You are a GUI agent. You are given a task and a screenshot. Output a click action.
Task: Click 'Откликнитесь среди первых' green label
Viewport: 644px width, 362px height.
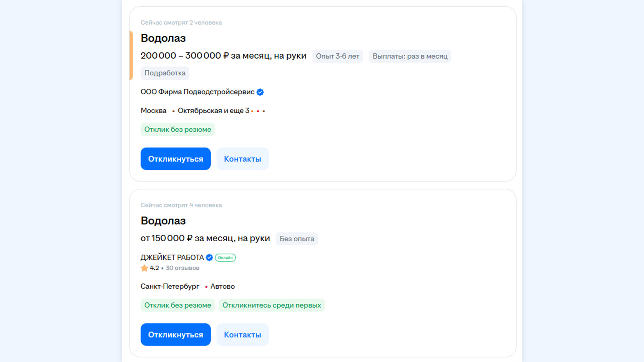click(271, 305)
